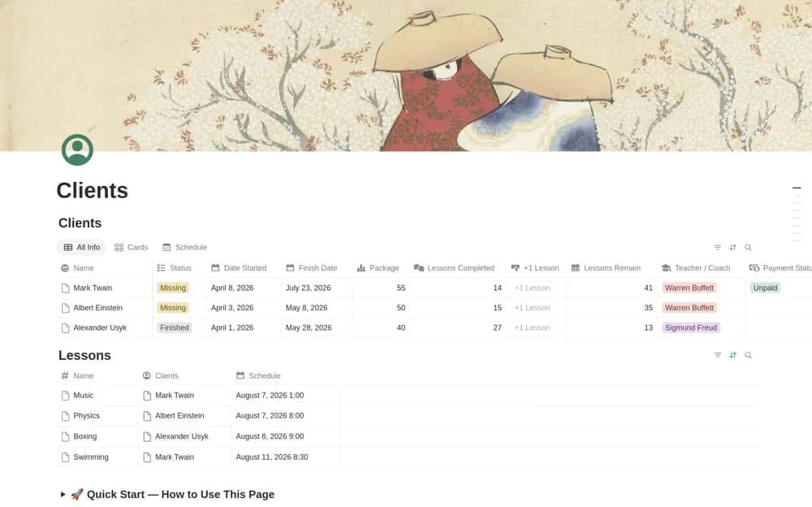
Task: Click Status column checklist icon
Action: [x=161, y=268]
